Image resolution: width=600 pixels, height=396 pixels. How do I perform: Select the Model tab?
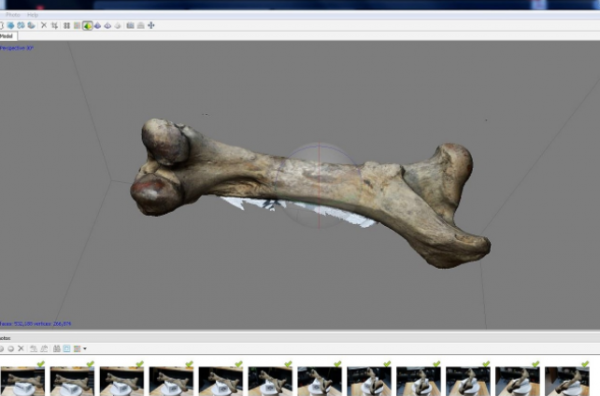8,36
